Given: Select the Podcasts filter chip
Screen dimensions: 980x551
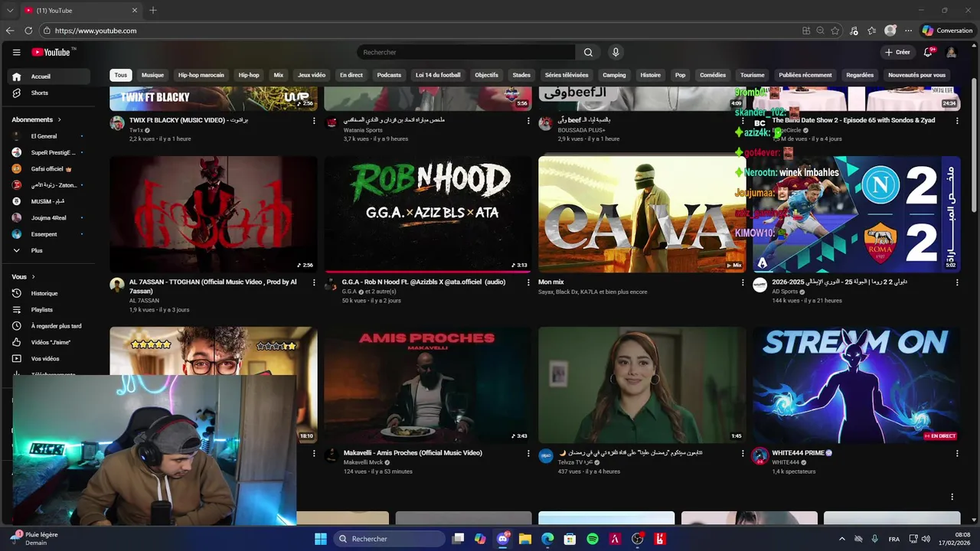Looking at the screenshot, I should tap(389, 75).
